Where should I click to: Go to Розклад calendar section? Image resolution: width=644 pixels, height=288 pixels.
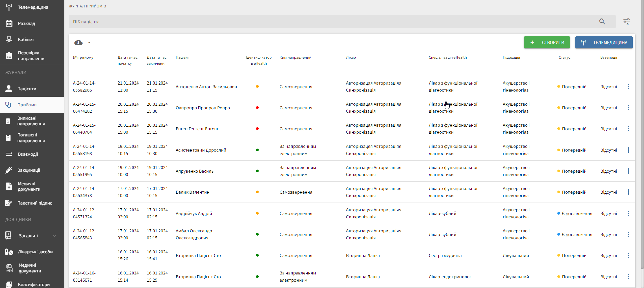tap(26, 23)
